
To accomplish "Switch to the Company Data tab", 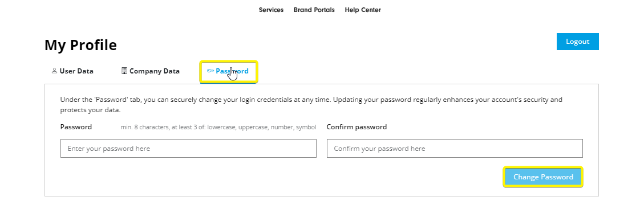I will tap(151, 71).
